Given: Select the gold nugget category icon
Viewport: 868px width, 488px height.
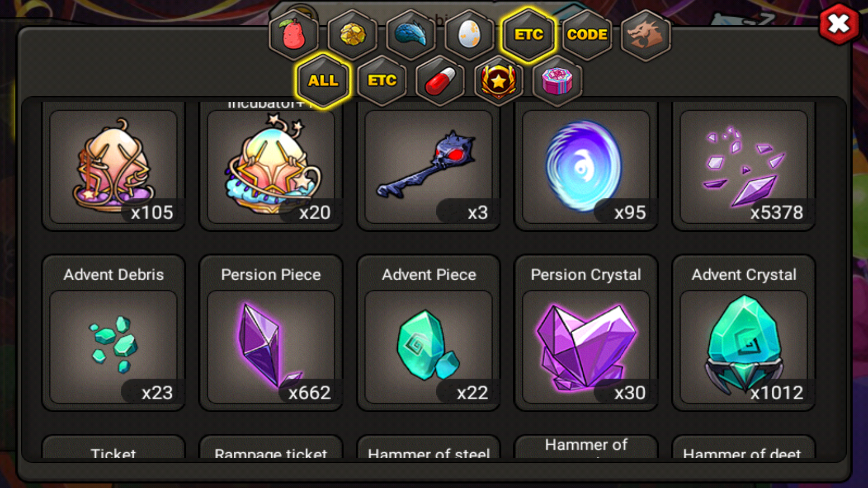Looking at the screenshot, I should (x=353, y=35).
